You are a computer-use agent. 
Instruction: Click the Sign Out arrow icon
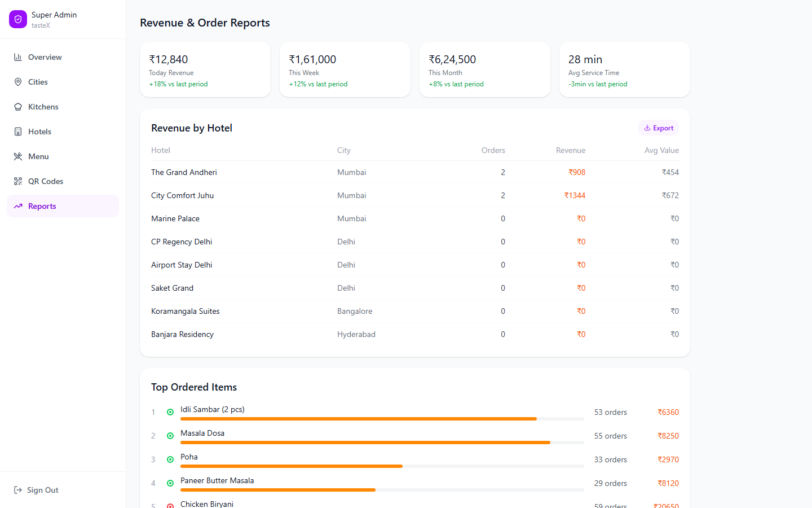[x=18, y=490]
